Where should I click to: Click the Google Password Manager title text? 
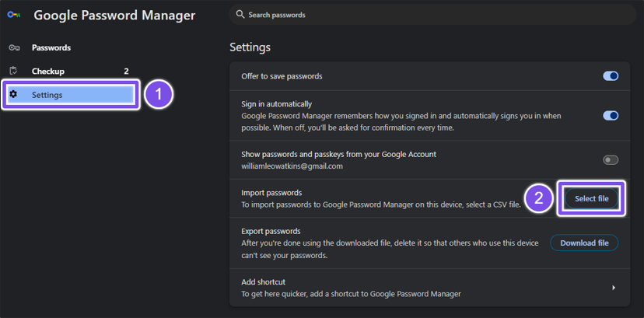point(114,16)
